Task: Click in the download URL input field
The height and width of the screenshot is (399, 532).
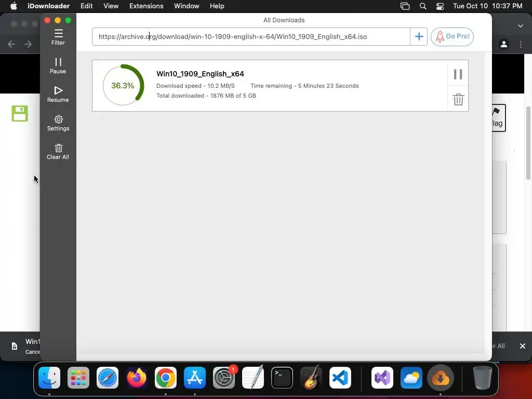Action: [x=251, y=37]
